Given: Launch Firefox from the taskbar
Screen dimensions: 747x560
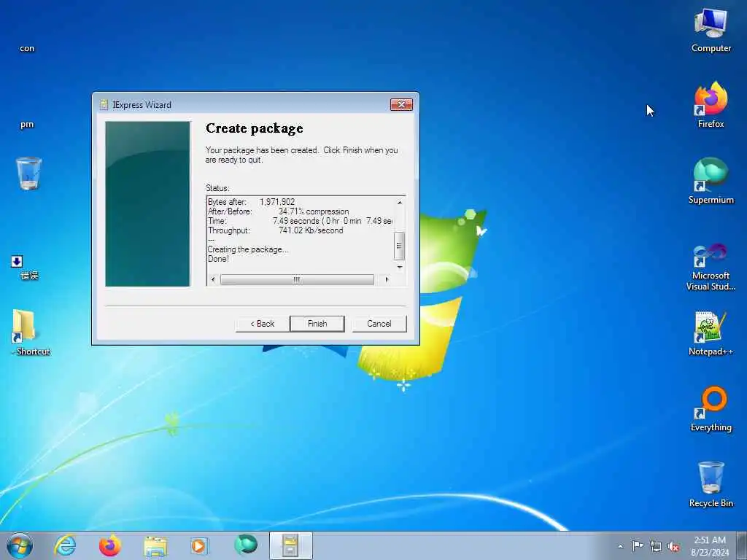Looking at the screenshot, I should [109, 545].
